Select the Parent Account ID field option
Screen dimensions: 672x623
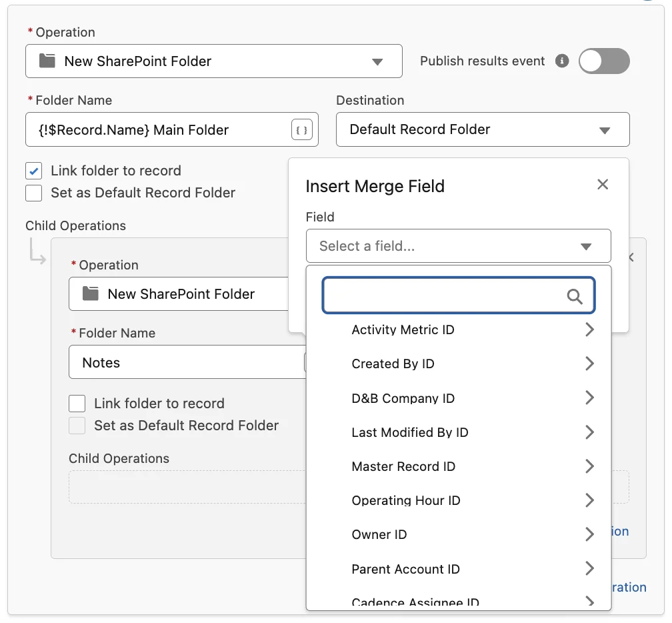pyautogui.click(x=458, y=569)
